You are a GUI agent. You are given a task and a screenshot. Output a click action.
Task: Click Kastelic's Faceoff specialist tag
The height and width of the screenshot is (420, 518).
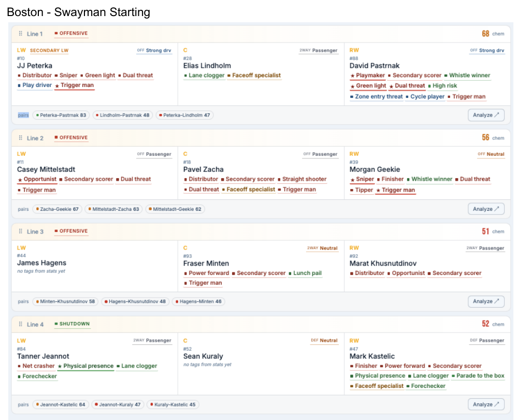tap(377, 386)
